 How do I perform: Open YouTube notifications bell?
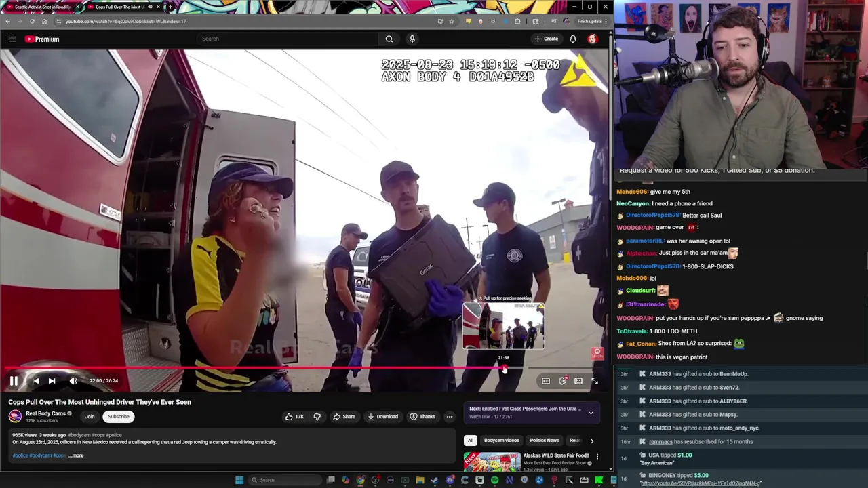(x=573, y=39)
